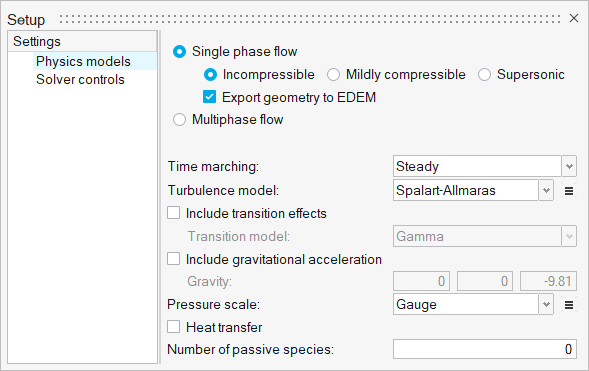Enable Include transition effects
Image resolution: width=589 pixels, height=371 pixels.
tap(174, 213)
